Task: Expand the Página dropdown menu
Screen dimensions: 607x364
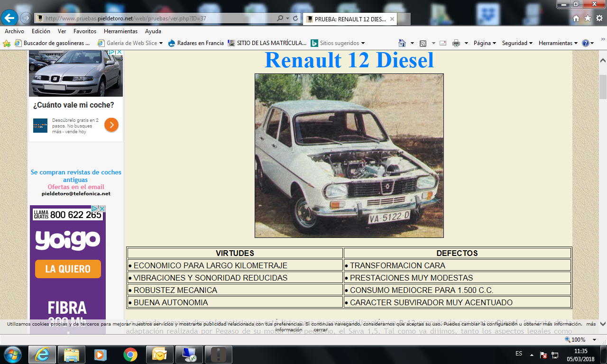Action: (485, 43)
